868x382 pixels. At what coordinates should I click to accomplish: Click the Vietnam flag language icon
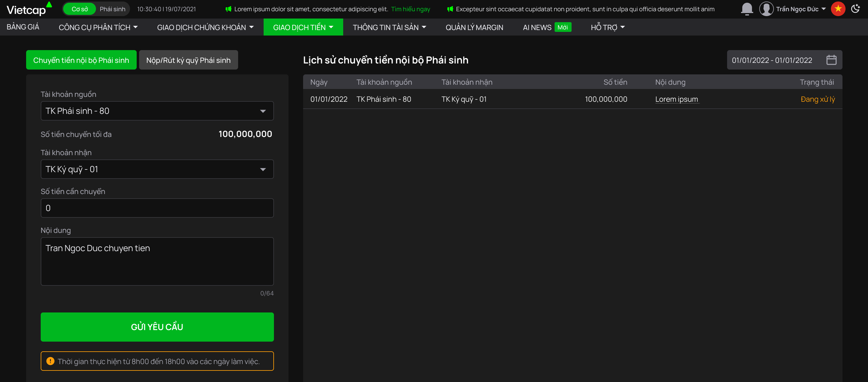tap(838, 9)
